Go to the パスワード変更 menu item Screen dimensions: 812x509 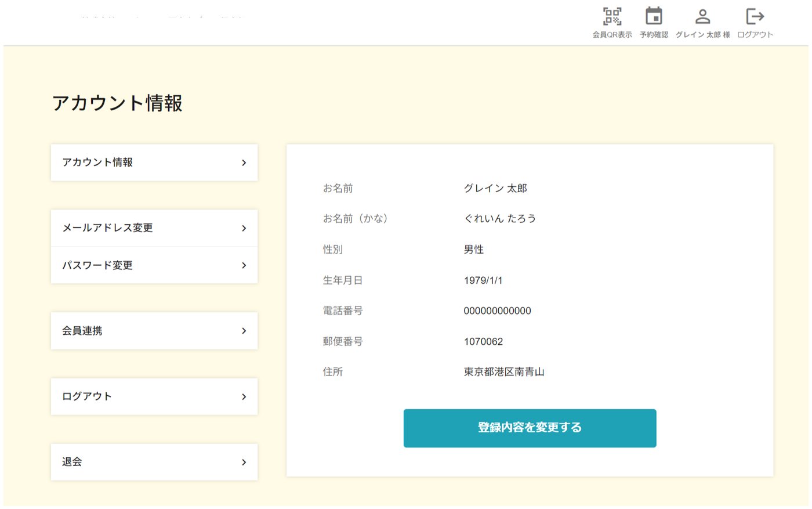pyautogui.click(x=154, y=265)
